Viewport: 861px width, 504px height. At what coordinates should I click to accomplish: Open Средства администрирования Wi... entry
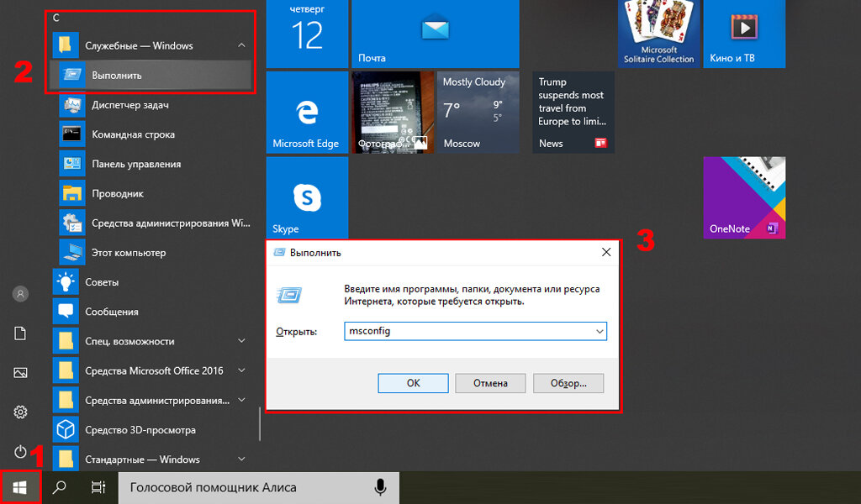pos(151,223)
